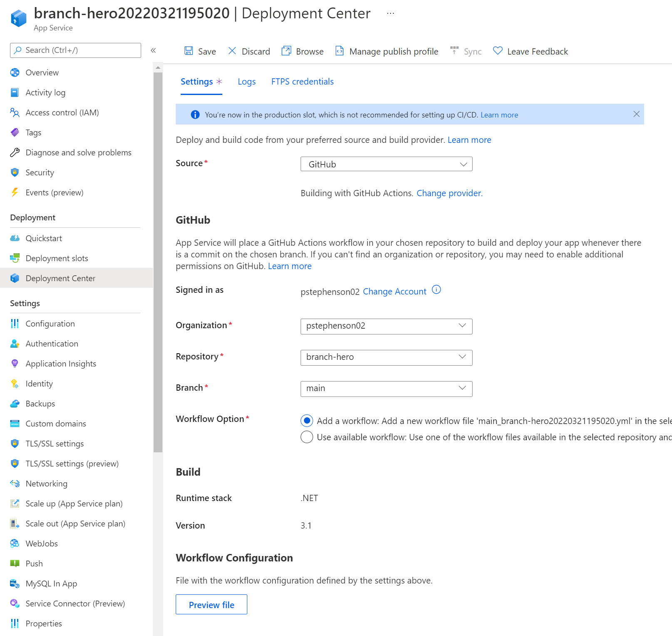Select the 'Add a workflow' radio option

307,421
